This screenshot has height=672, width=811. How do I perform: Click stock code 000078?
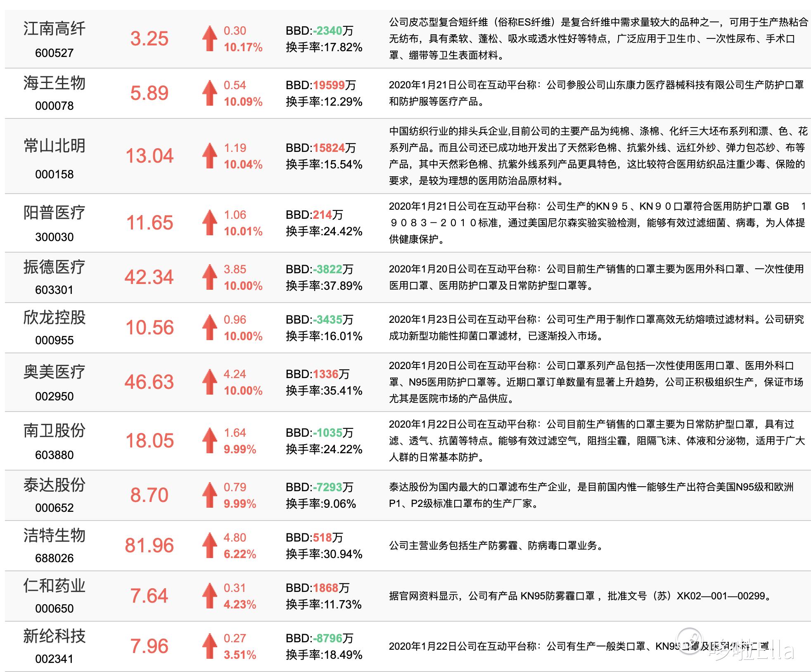55,106
